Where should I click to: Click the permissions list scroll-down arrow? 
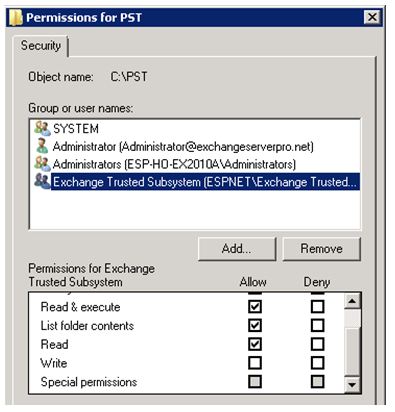pyautogui.click(x=352, y=384)
